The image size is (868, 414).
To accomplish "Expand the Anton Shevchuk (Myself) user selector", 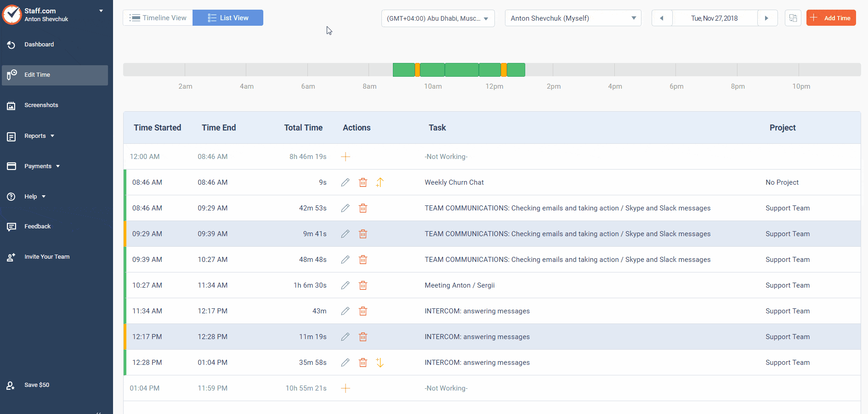I will pyautogui.click(x=573, y=18).
